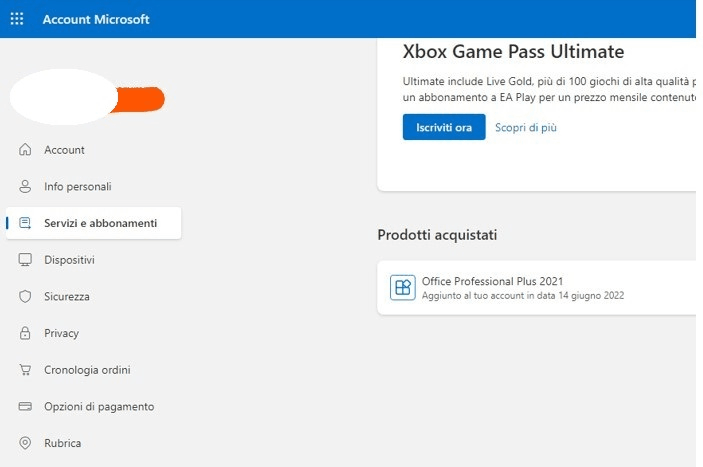The height and width of the screenshot is (467, 703).
Task: Click the Servizi e abbonamenti list icon
Action: pos(25,223)
